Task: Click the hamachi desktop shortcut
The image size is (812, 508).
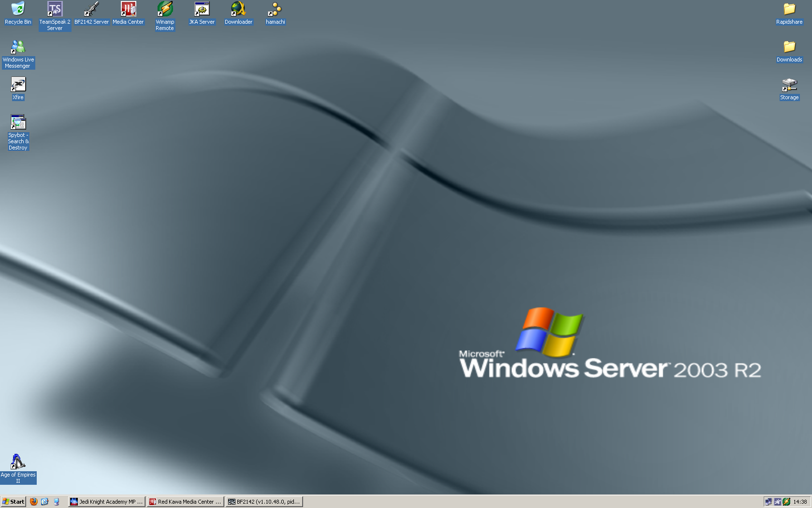Action: [275, 9]
